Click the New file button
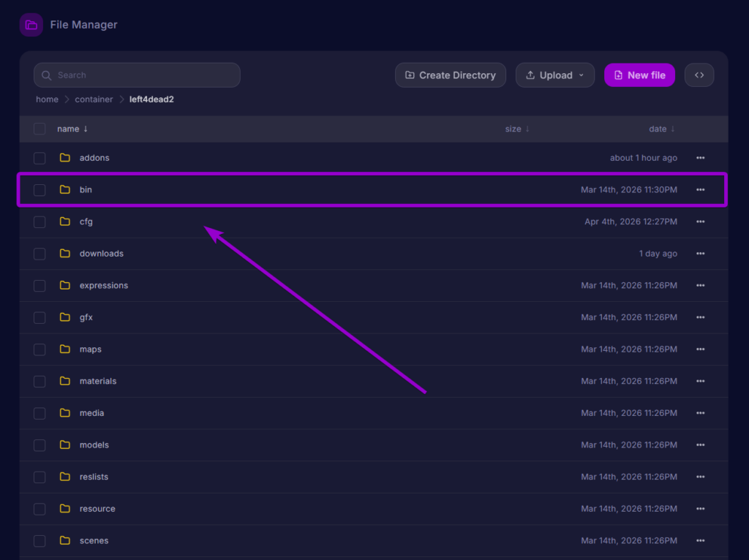The height and width of the screenshot is (560, 749). (x=639, y=75)
